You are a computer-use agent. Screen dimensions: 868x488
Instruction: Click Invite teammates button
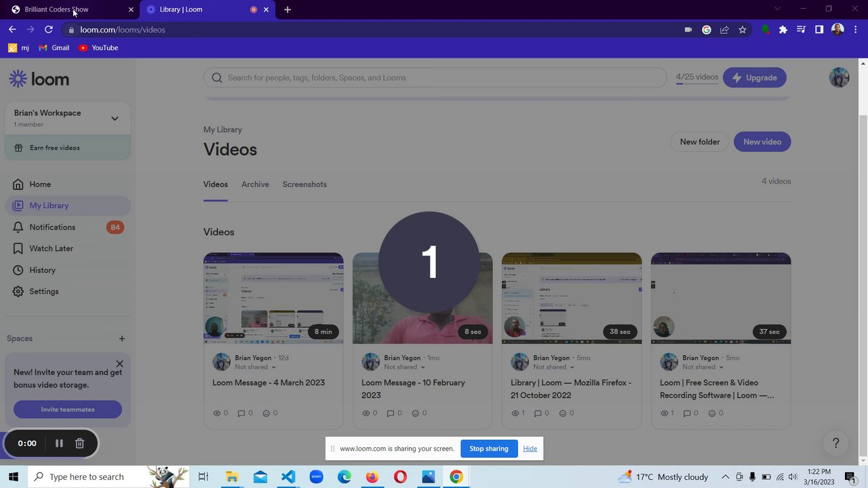68,409
